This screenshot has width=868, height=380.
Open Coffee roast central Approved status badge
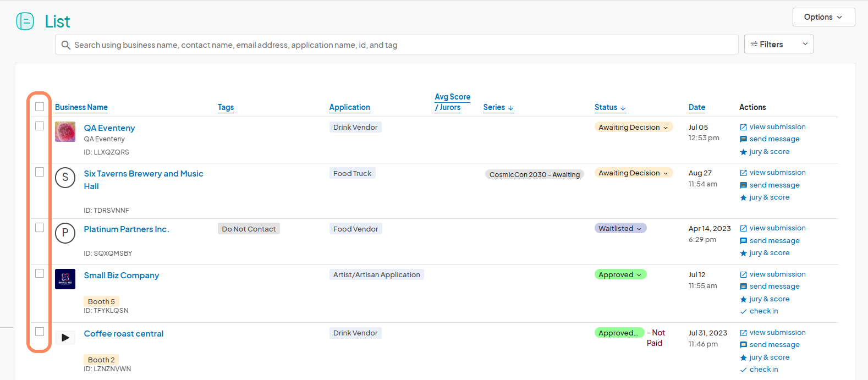point(619,333)
